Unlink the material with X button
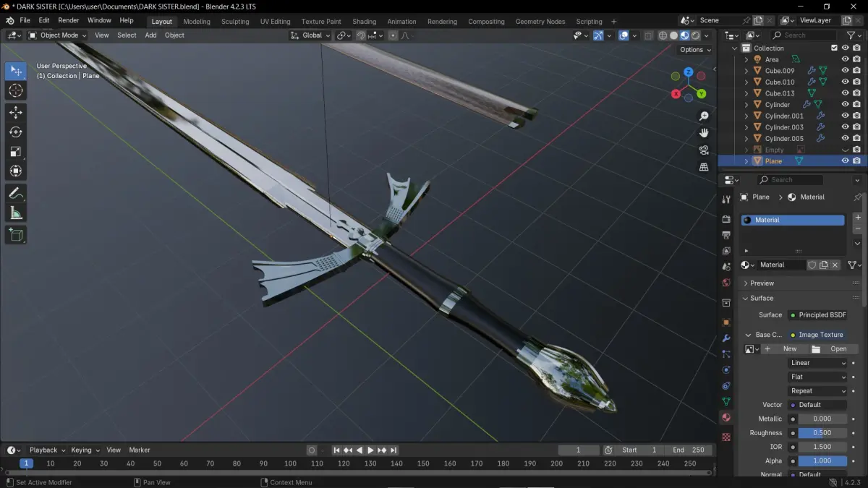Screen dimensions: 868x488 pos(835,265)
